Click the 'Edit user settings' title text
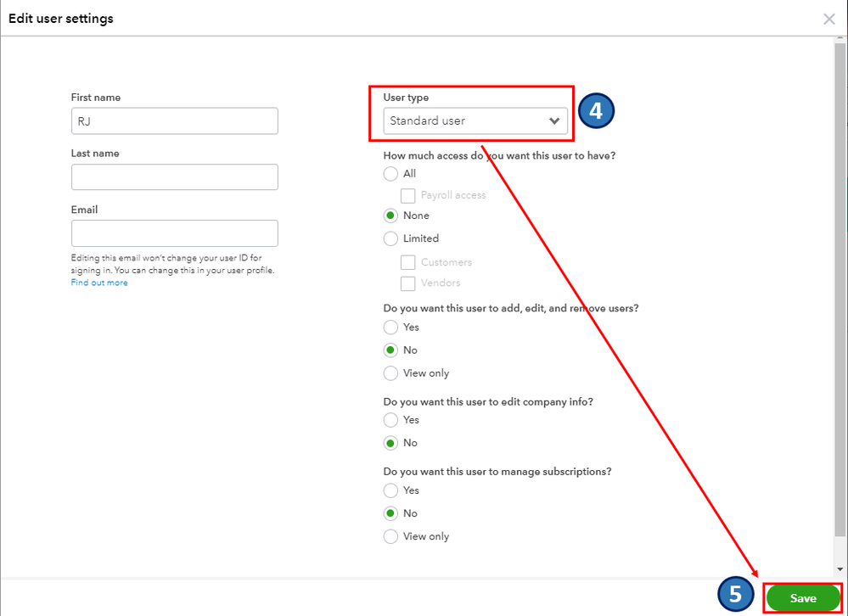Image resolution: width=848 pixels, height=616 pixels. tap(61, 19)
